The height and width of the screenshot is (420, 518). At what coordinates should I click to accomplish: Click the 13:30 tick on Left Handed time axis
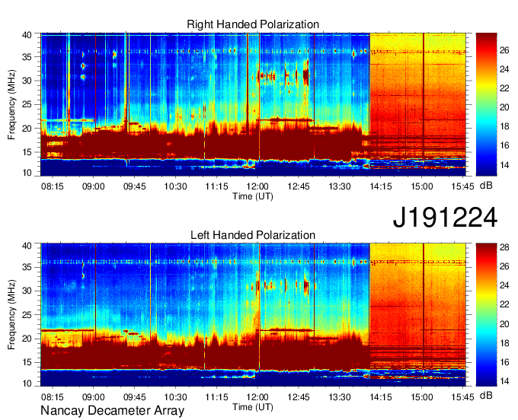click(x=340, y=397)
